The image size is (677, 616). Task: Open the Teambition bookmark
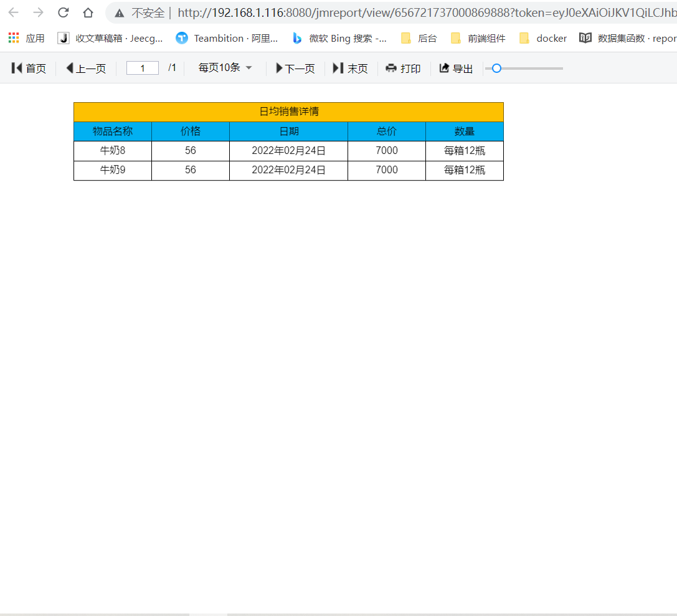tap(227, 39)
